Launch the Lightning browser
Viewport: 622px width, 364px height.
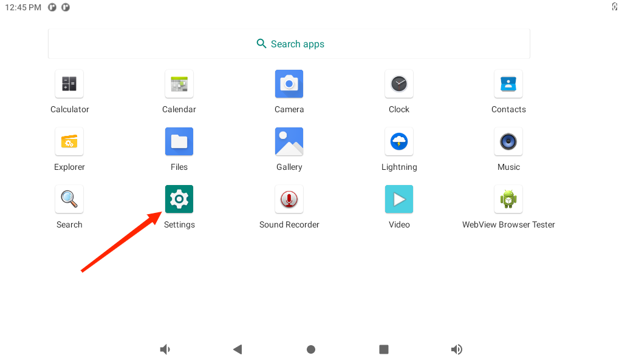pyautogui.click(x=399, y=141)
